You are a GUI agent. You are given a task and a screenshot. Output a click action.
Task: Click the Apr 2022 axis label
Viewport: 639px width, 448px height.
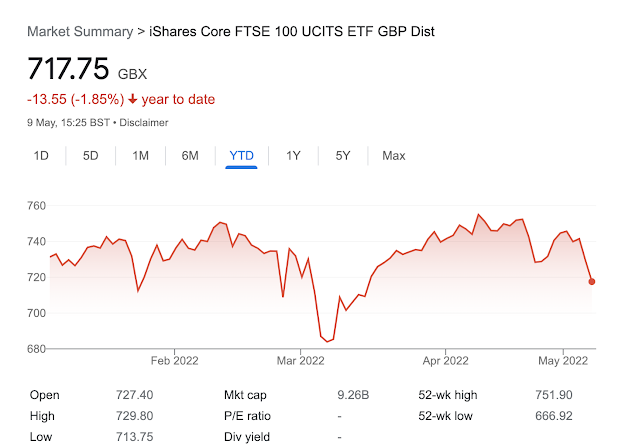(x=443, y=361)
